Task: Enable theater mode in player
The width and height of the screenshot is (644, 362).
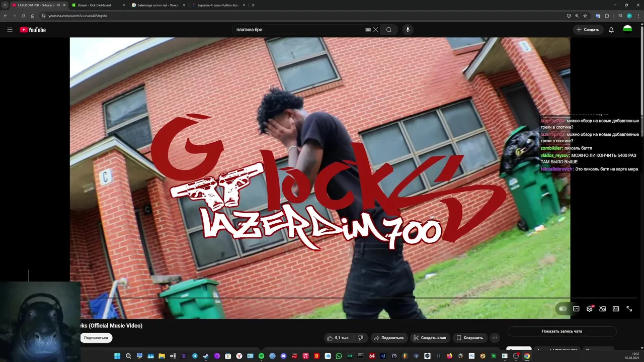Action: [616, 309]
